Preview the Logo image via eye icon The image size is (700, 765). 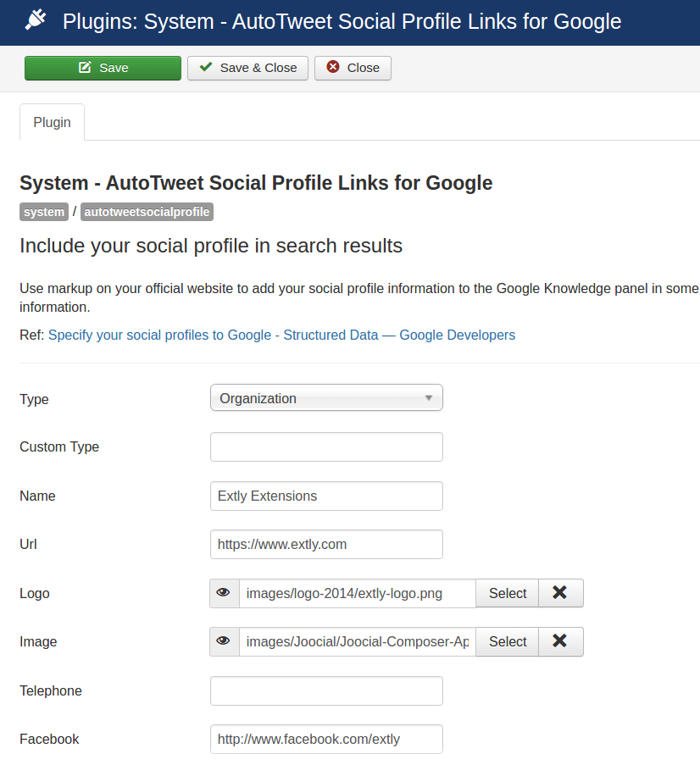pos(225,593)
